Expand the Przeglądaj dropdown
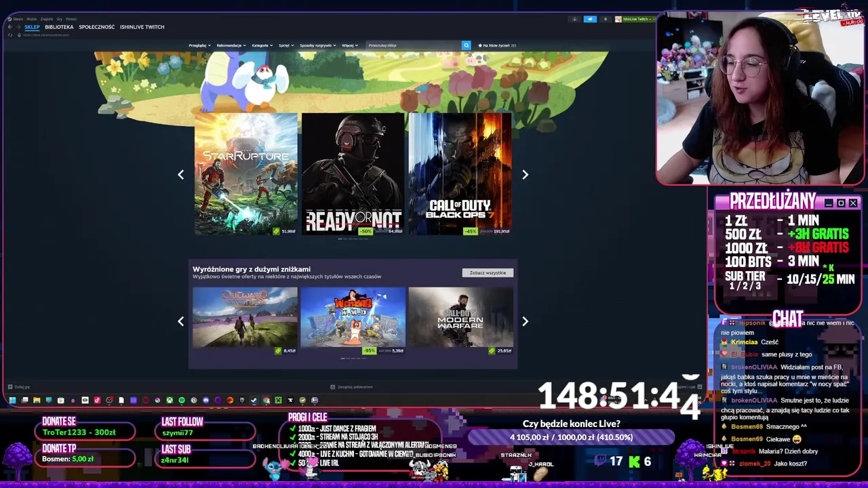Viewport: 868px width, 488px height. coord(199,45)
